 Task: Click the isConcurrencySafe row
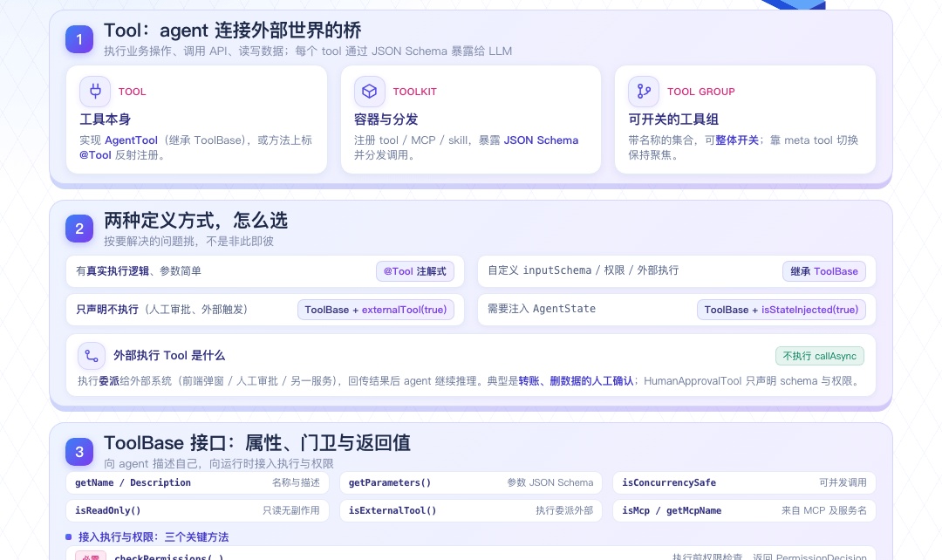(x=744, y=483)
